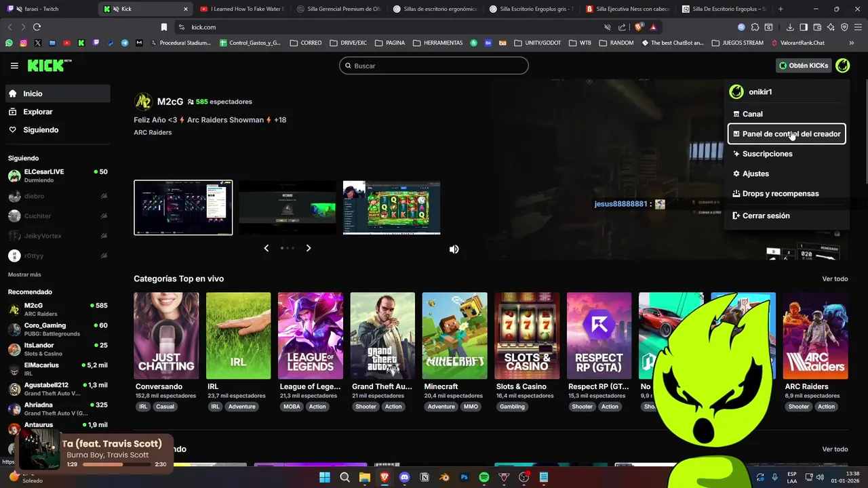This screenshot has height=488, width=868.
Task: Open Ajustes from the user menu
Action: 787,174
